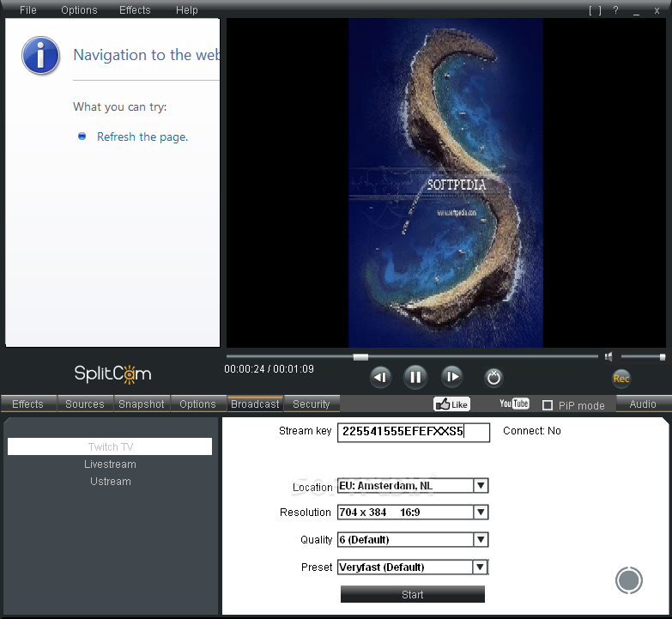Select the Broadcast tab
The width and height of the screenshot is (672, 619).
tap(255, 404)
